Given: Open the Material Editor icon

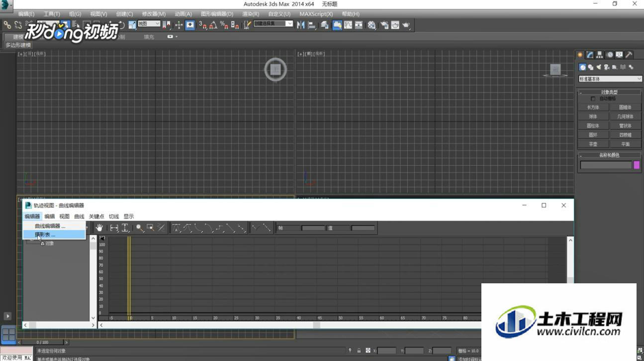Looking at the screenshot, I should (x=371, y=25).
